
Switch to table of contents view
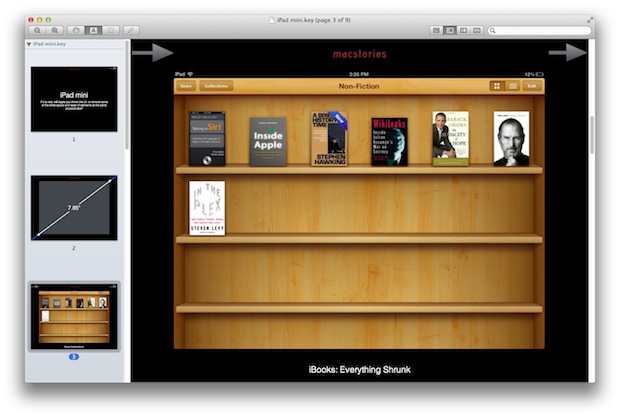click(463, 30)
